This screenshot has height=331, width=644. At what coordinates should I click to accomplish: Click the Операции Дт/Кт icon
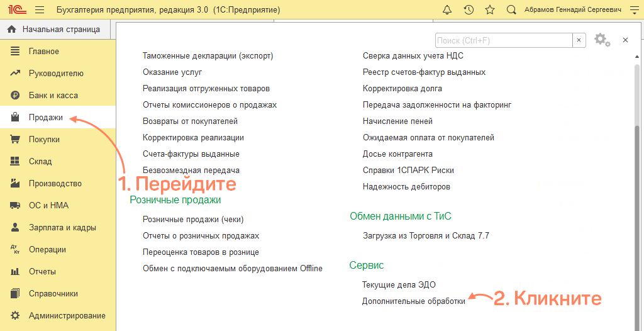pyautogui.click(x=15, y=250)
